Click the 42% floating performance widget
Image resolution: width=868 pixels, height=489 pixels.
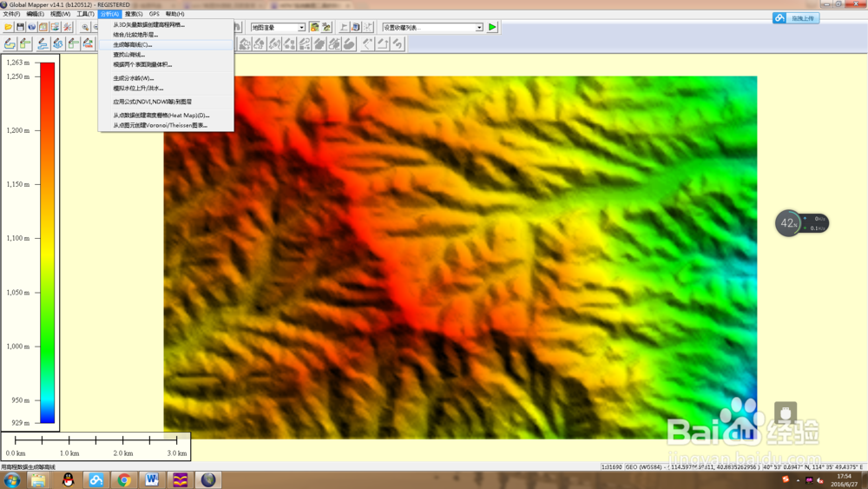coord(801,223)
